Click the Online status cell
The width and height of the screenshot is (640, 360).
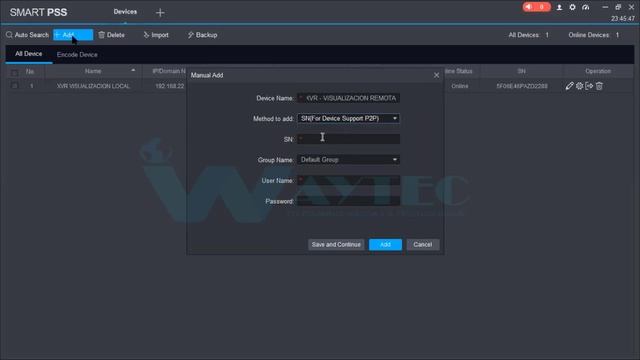(460, 86)
